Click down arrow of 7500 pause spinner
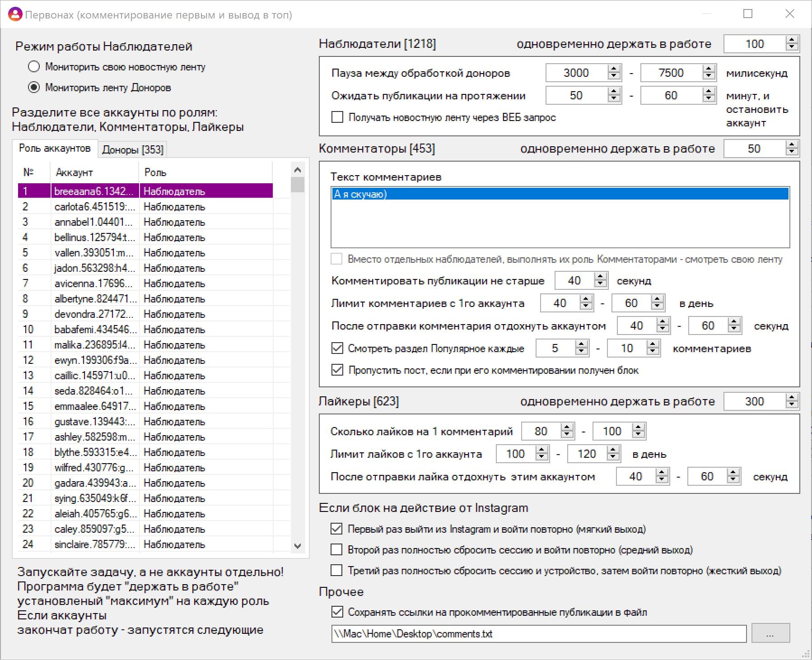812x660 pixels. click(709, 77)
